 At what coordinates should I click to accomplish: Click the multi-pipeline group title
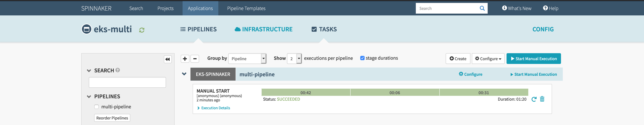tap(257, 74)
